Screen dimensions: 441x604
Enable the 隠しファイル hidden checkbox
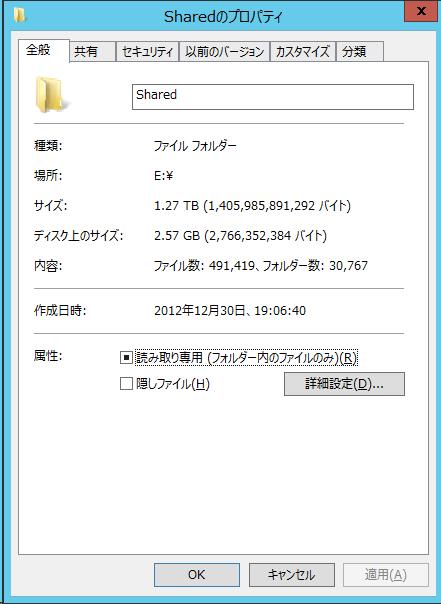coord(126,384)
